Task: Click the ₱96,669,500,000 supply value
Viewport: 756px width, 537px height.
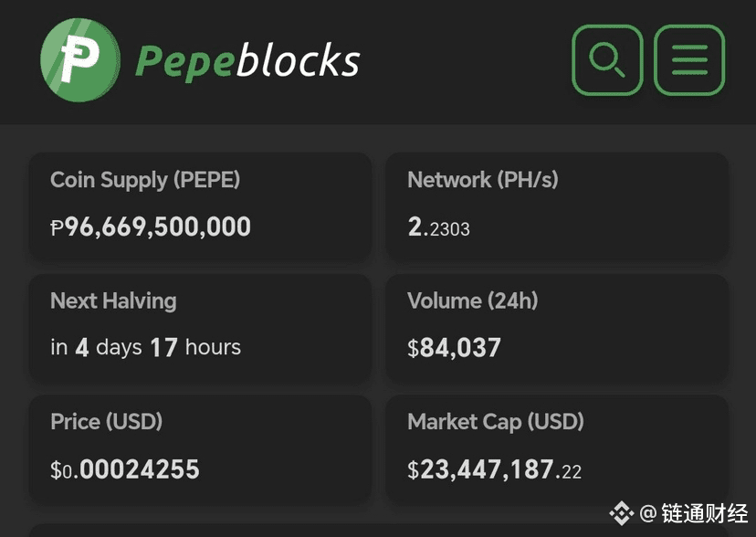Action: tap(151, 226)
